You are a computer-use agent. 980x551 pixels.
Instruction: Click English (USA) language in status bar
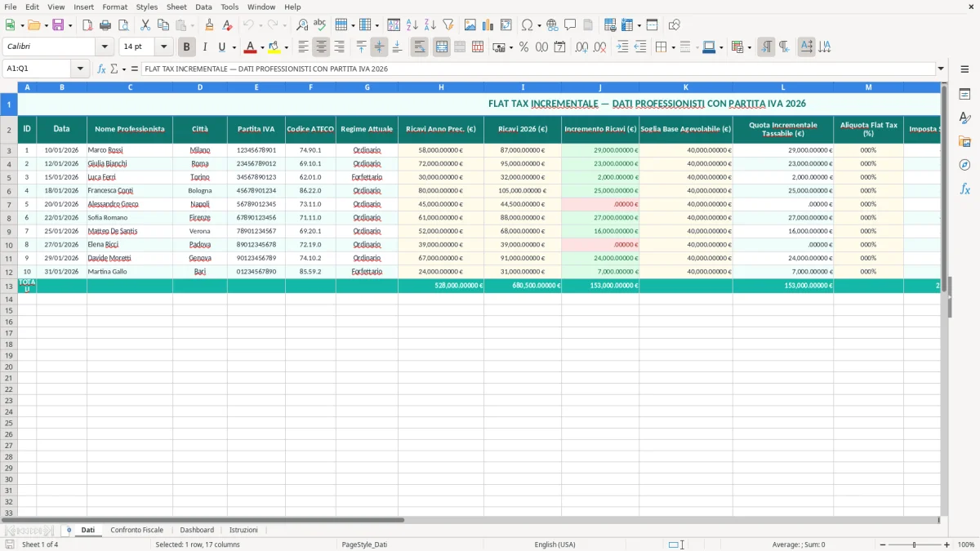tap(555, 544)
